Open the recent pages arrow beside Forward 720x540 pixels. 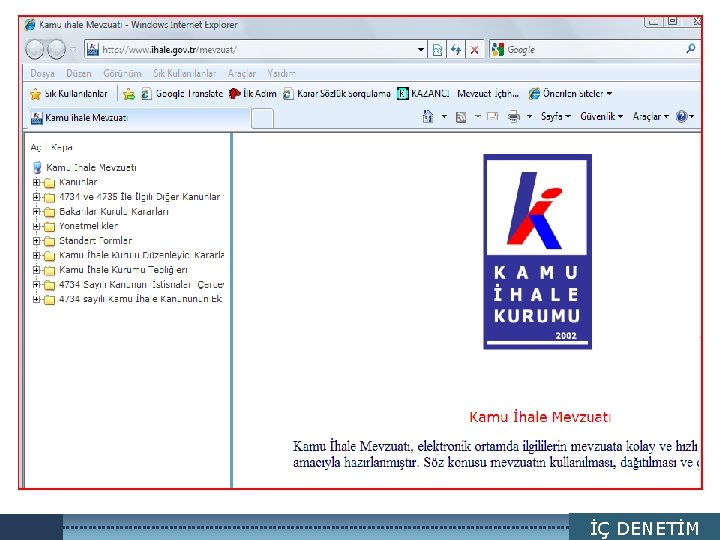[73, 50]
